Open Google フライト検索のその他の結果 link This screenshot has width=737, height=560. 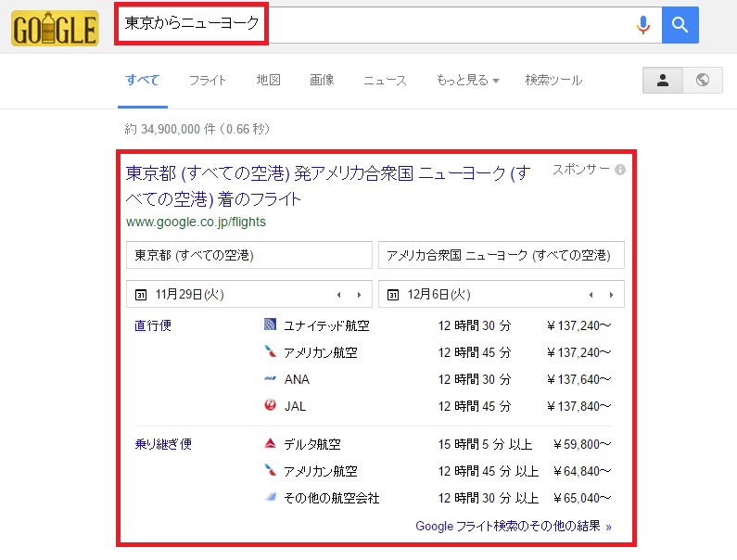(x=514, y=526)
